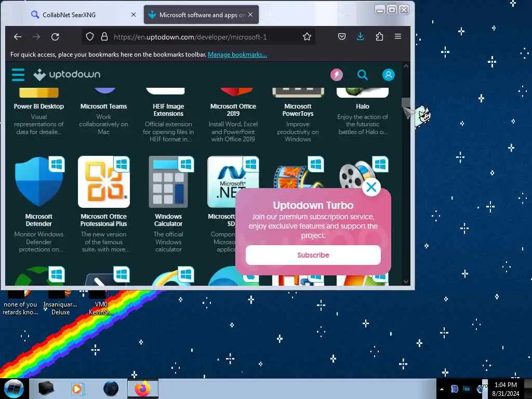The height and width of the screenshot is (399, 532).
Task: Open the Halo game link
Action: [x=362, y=106]
